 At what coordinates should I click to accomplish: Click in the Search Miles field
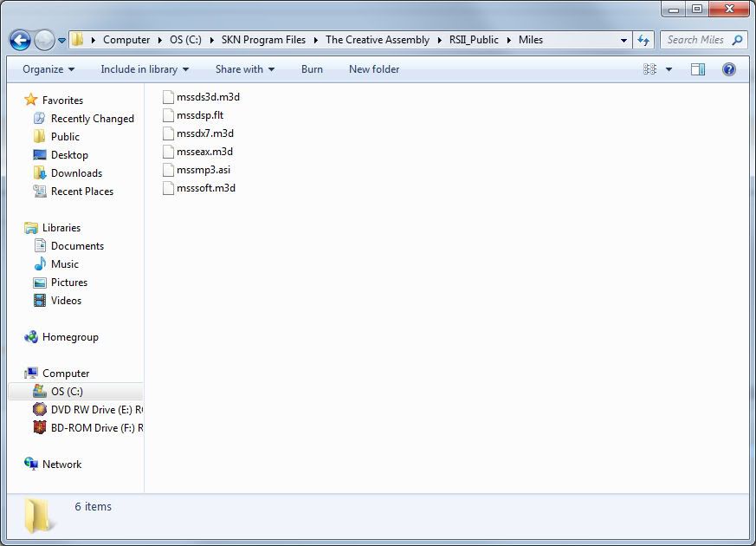click(696, 40)
